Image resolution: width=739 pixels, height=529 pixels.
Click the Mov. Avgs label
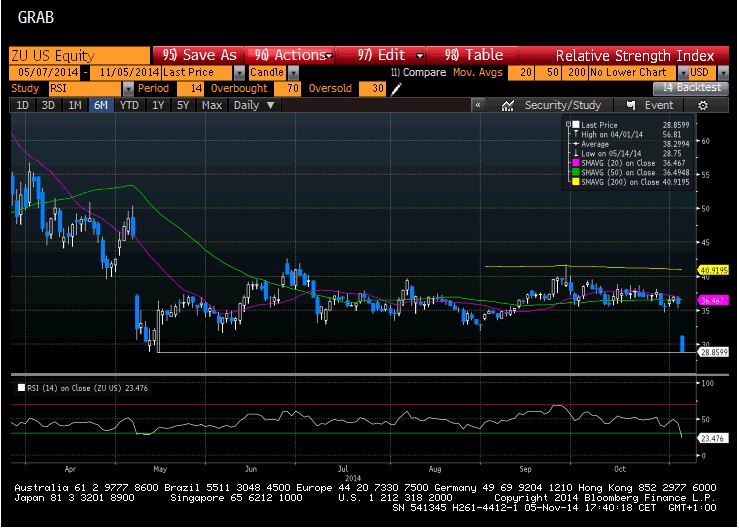478,73
